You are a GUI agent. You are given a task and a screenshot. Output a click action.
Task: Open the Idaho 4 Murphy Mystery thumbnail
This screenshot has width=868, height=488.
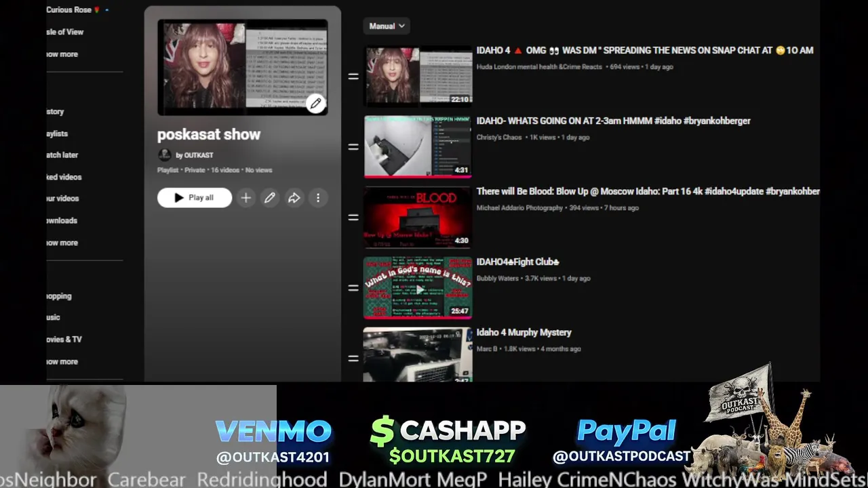tap(418, 354)
